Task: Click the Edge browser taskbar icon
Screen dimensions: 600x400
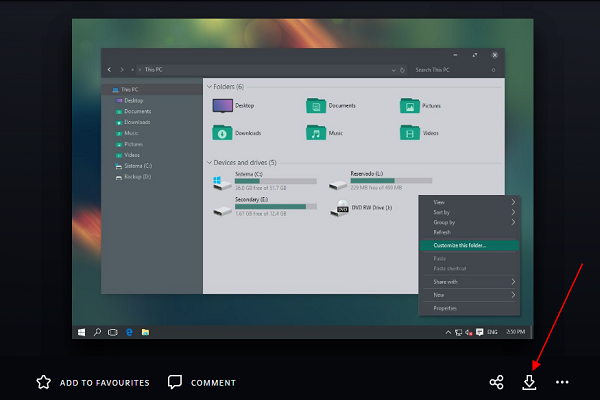Action: pyautogui.click(x=128, y=330)
